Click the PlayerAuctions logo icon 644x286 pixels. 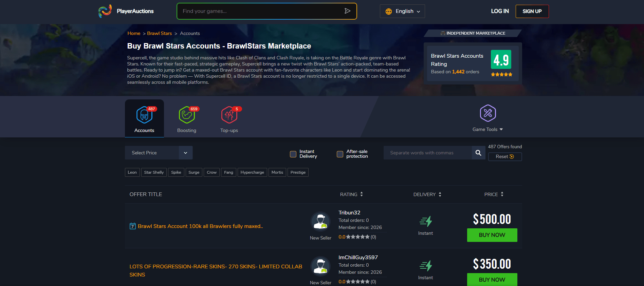(x=105, y=11)
